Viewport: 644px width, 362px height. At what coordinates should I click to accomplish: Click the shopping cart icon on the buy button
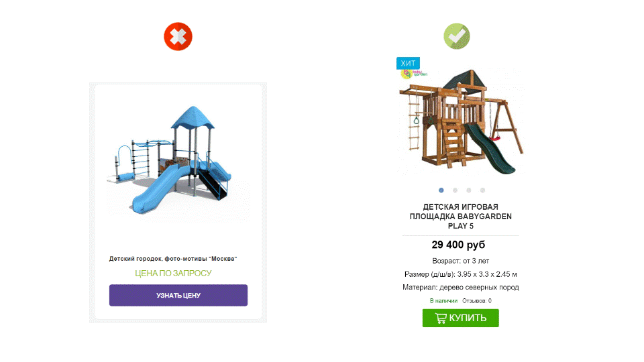point(441,318)
